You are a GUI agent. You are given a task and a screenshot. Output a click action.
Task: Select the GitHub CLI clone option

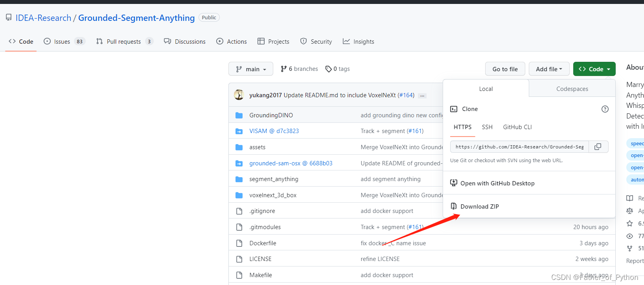pos(517,127)
